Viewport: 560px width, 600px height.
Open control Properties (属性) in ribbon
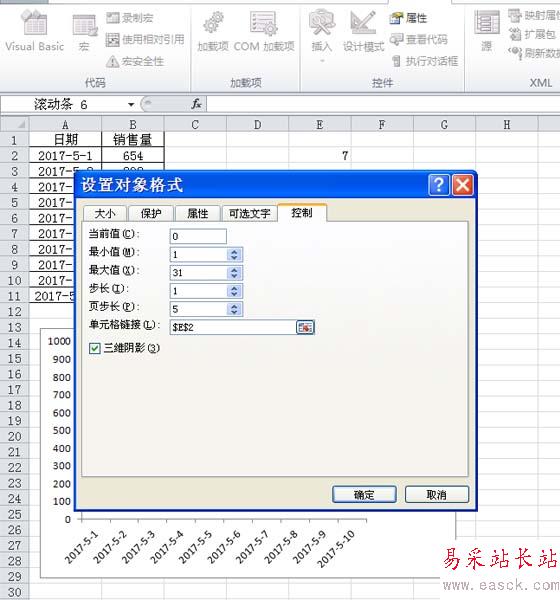click(408, 18)
